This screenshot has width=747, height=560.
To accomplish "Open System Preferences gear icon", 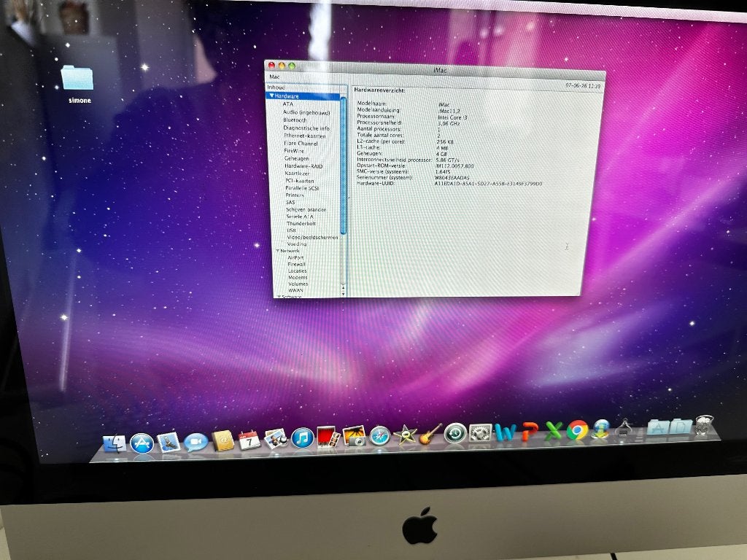I will click(x=480, y=433).
